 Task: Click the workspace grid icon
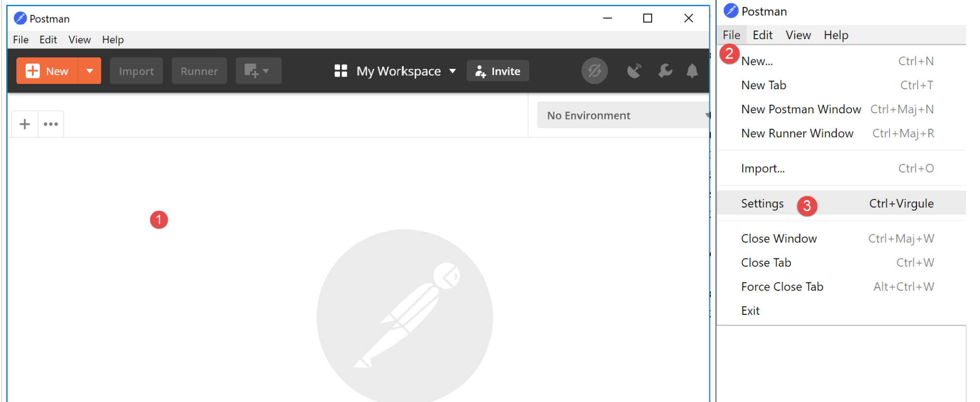(x=340, y=71)
